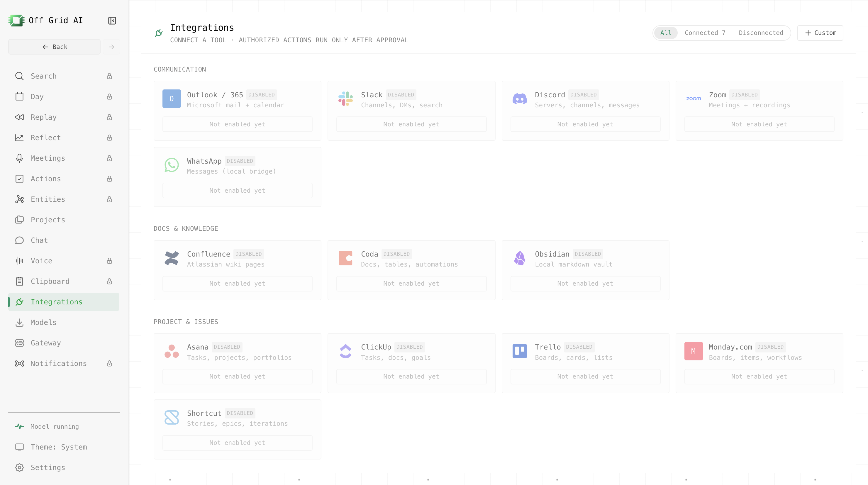This screenshot has height=485, width=868.
Task: Click the Back button
Action: pos(54,47)
